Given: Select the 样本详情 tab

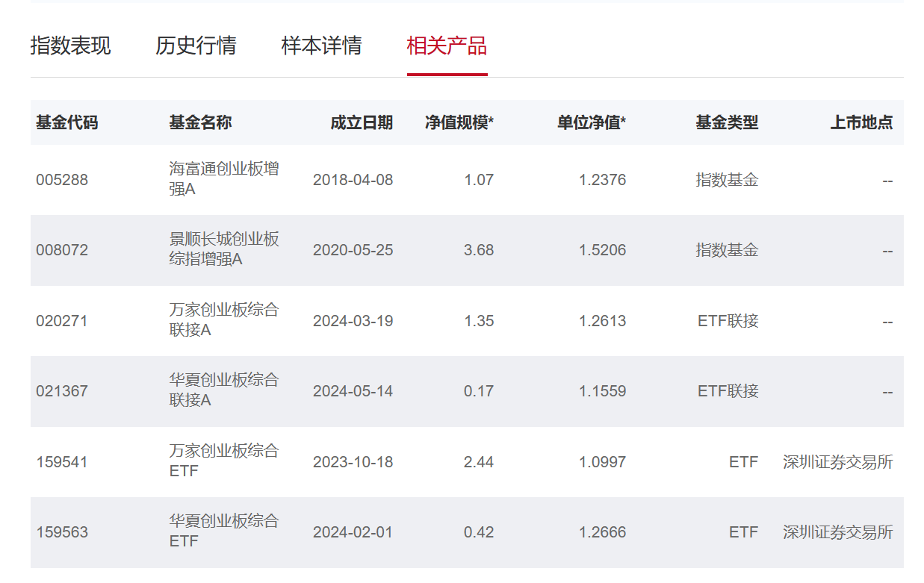Looking at the screenshot, I should pyautogui.click(x=321, y=46).
